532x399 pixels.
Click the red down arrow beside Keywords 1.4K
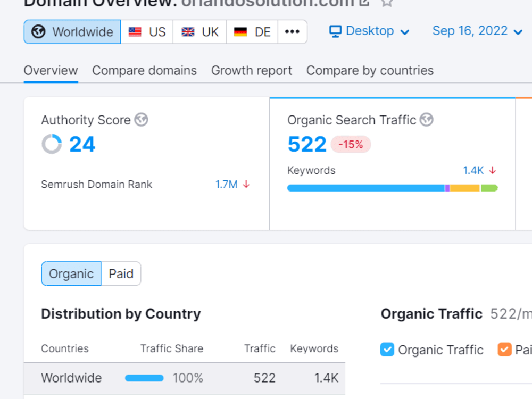click(x=492, y=170)
